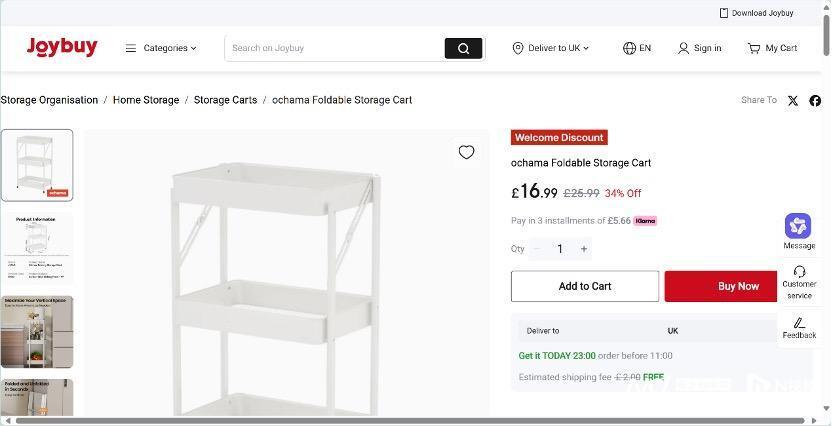Screen dimensions: 832x426
Task: Type in the Search on Joybuy field
Action: (335, 48)
